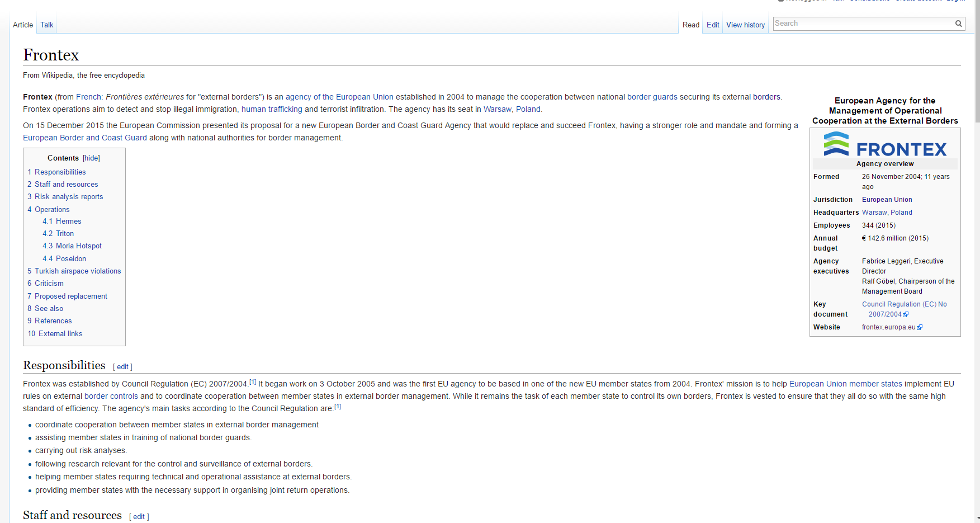Click the search magnifier icon

958,23
